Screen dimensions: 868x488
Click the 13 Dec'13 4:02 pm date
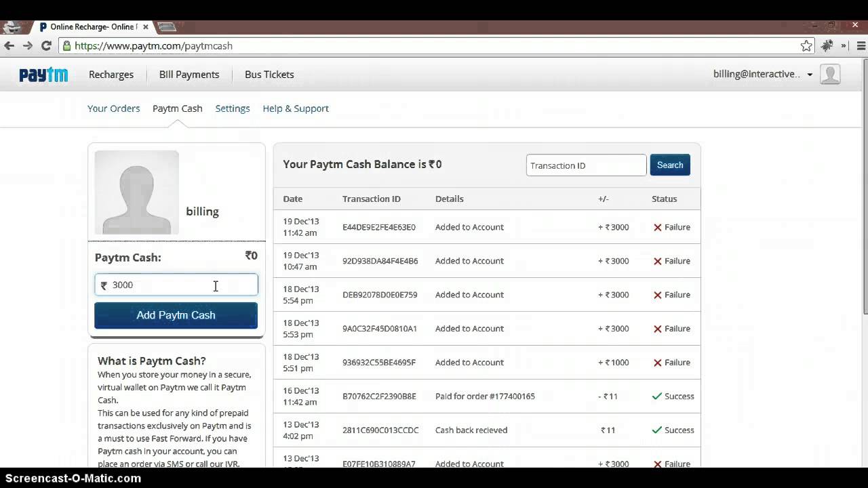coord(301,430)
